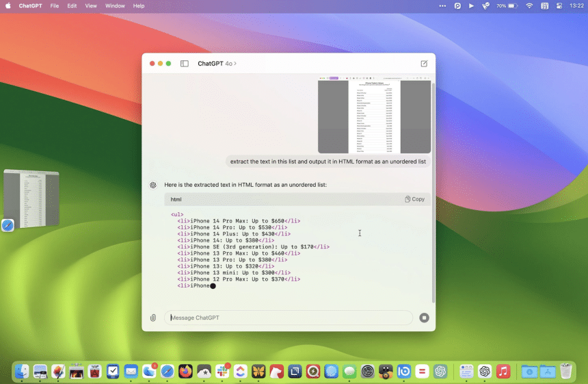Click the 'iPhone 12 Pro Max' code line
This screenshot has height=384, width=588.
239,279
